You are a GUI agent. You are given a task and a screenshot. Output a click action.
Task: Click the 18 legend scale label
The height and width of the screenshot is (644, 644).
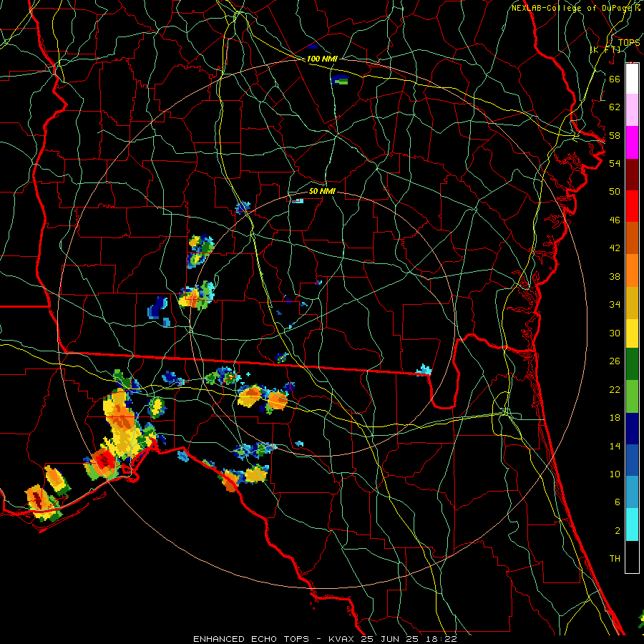coord(615,418)
